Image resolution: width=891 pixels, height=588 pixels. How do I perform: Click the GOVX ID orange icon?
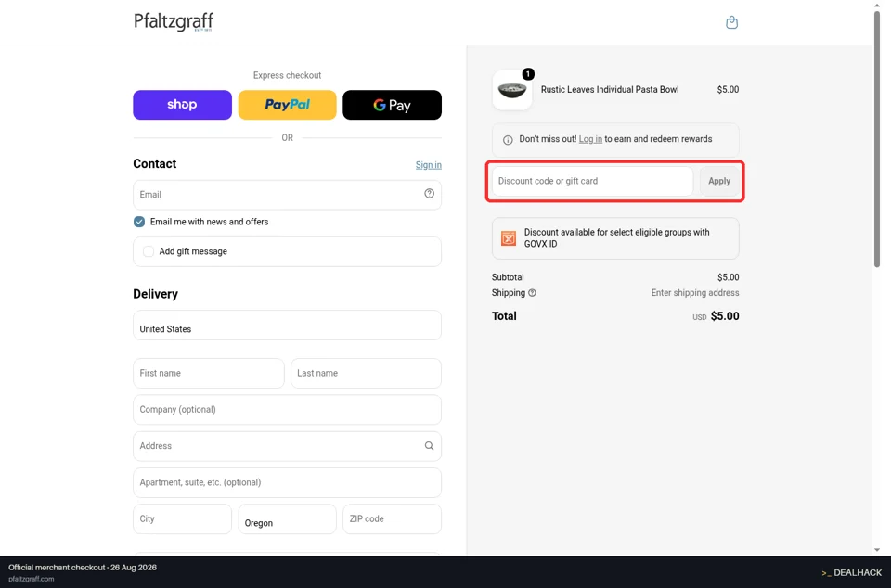click(509, 238)
